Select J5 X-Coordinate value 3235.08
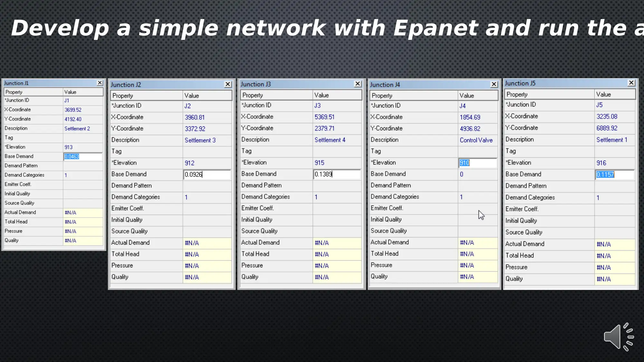 607,116
